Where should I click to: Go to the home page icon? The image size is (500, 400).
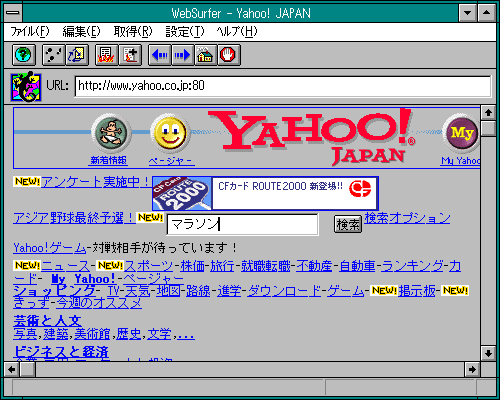click(205, 55)
